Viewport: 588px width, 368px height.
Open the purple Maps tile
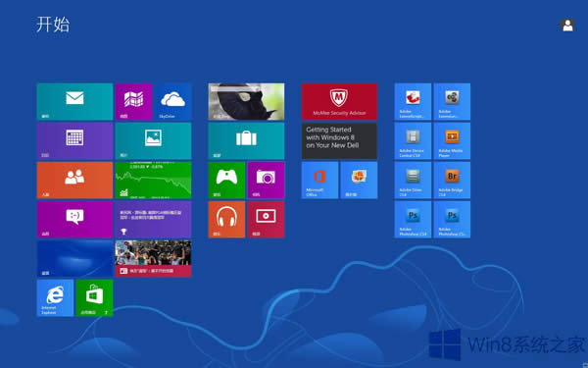pos(133,102)
